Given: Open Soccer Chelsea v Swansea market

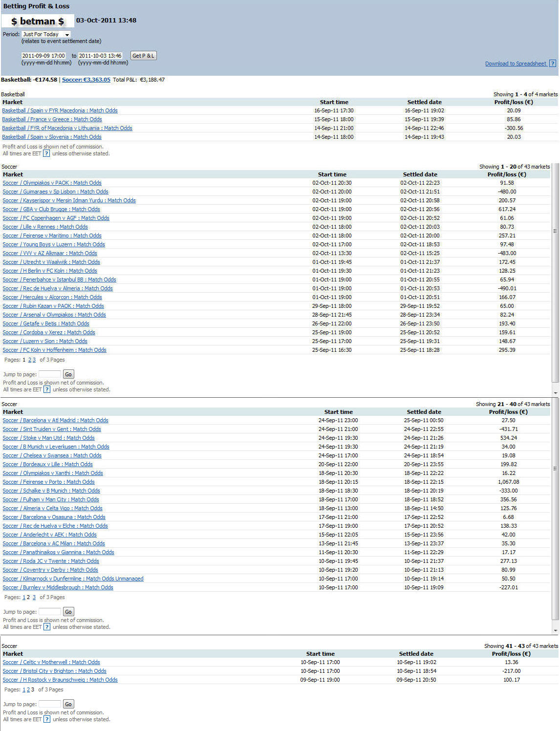Looking at the screenshot, I should coord(52,455).
